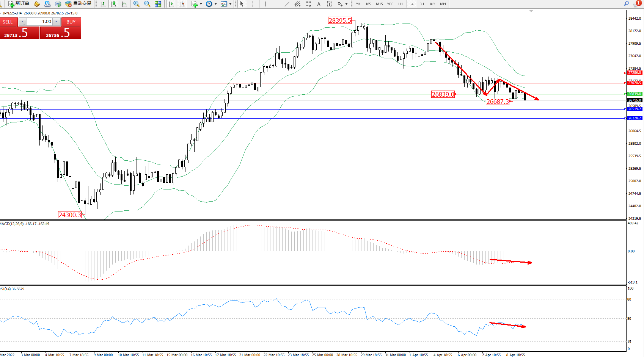
Task: Switch chart to bar chart mode
Action: tap(103, 4)
